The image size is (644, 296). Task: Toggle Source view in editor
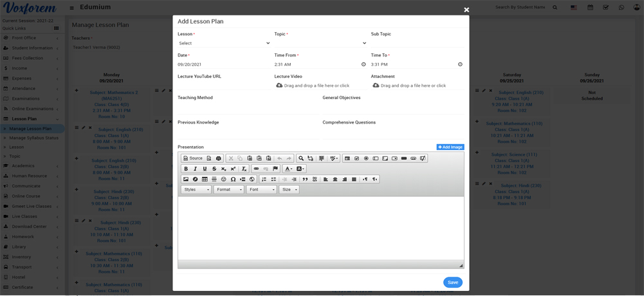(192, 158)
